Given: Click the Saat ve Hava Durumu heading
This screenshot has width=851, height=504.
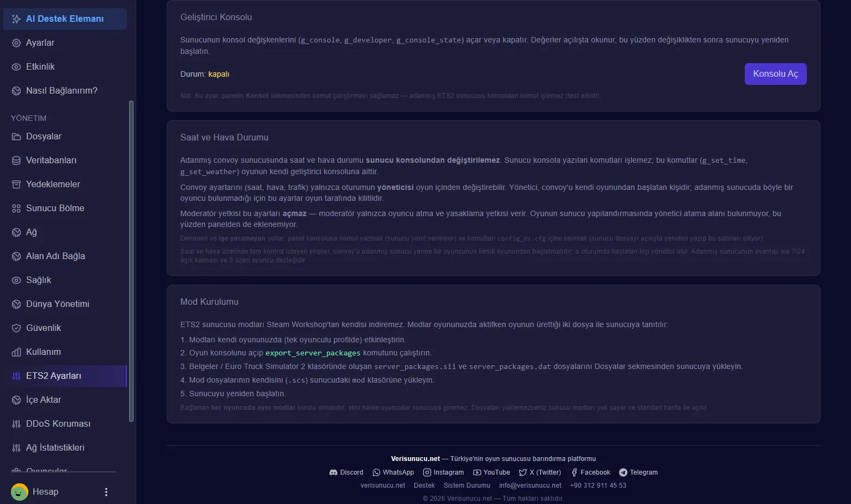Looking at the screenshot, I should (x=224, y=138).
